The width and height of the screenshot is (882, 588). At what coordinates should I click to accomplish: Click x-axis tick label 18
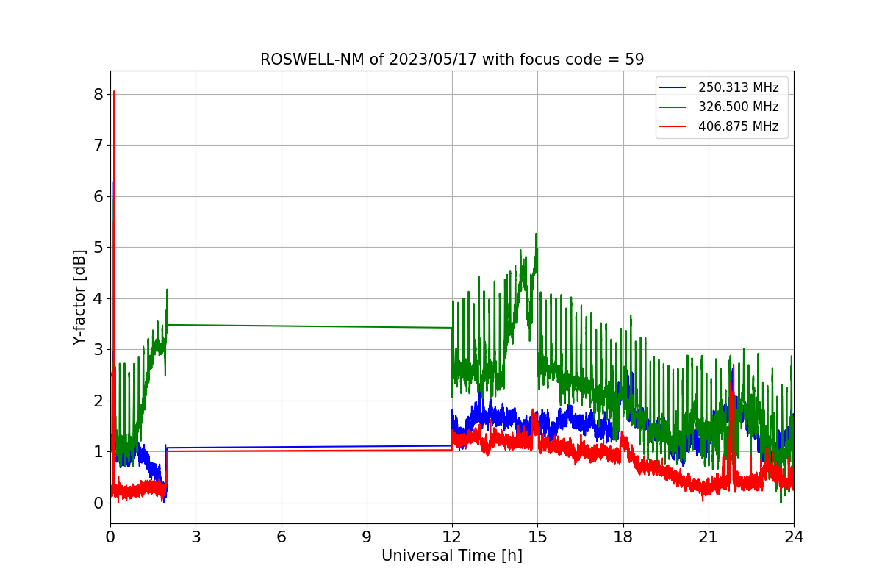coord(623,537)
